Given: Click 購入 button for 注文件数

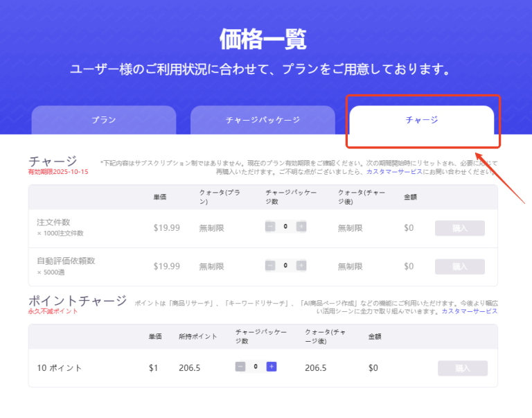Looking at the screenshot, I should click(x=459, y=228).
